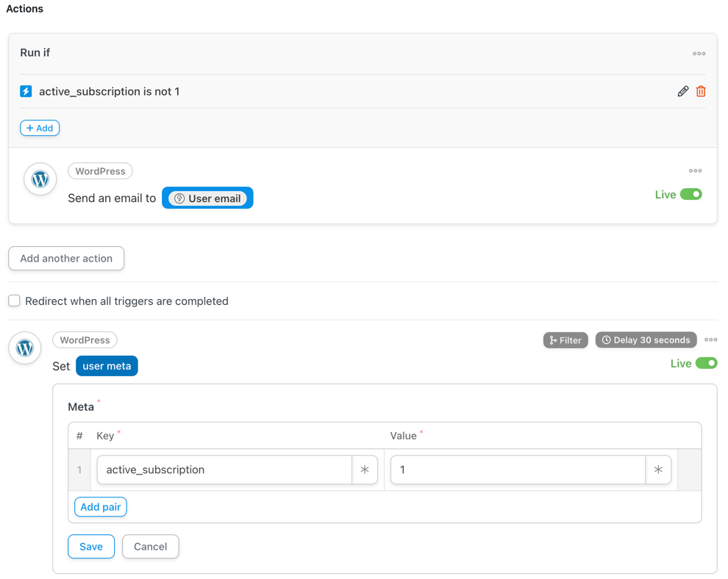Focus the active_subscription Key input field
This screenshot has width=728, height=579.
(224, 470)
